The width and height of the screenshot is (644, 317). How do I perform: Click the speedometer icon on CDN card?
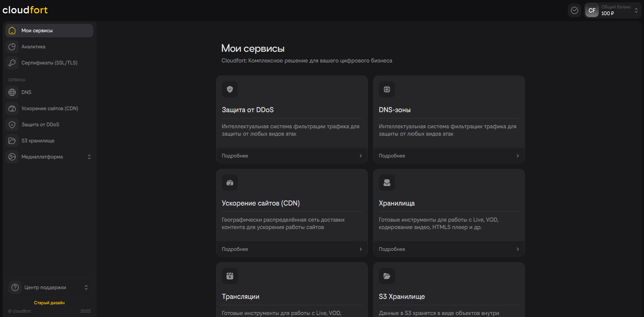pyautogui.click(x=230, y=183)
